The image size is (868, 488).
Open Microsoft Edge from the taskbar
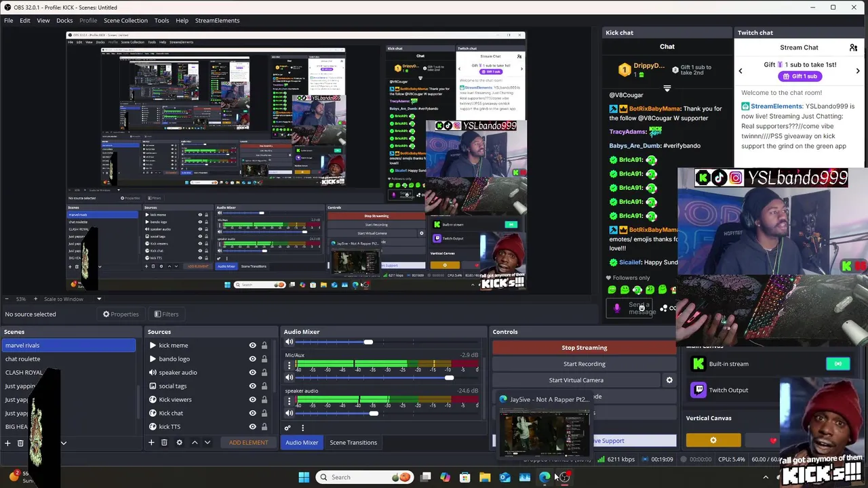pos(545,477)
